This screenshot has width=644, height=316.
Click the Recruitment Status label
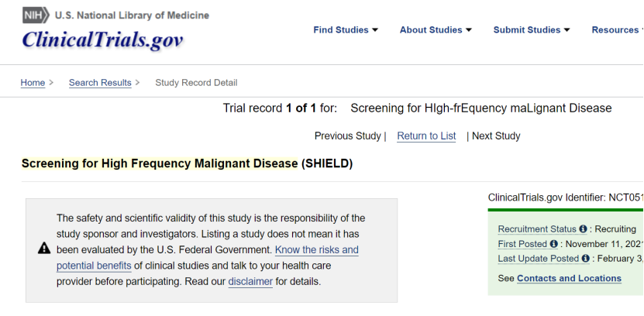(x=537, y=229)
